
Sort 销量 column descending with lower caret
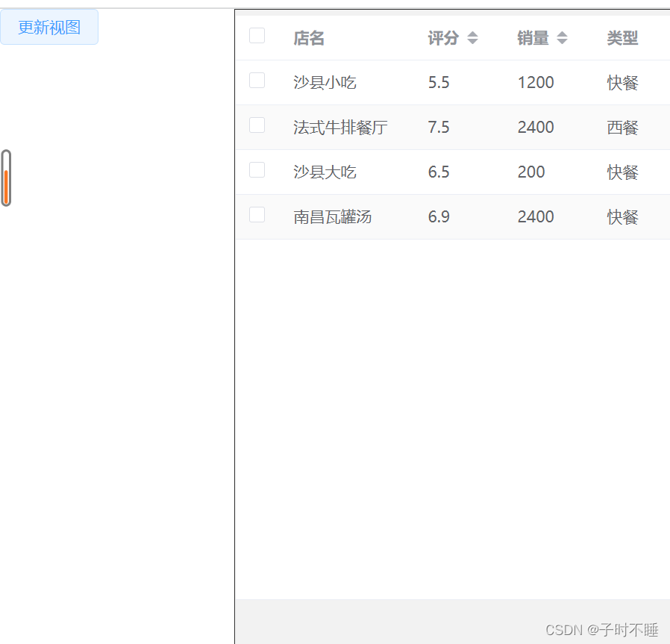[x=560, y=42]
